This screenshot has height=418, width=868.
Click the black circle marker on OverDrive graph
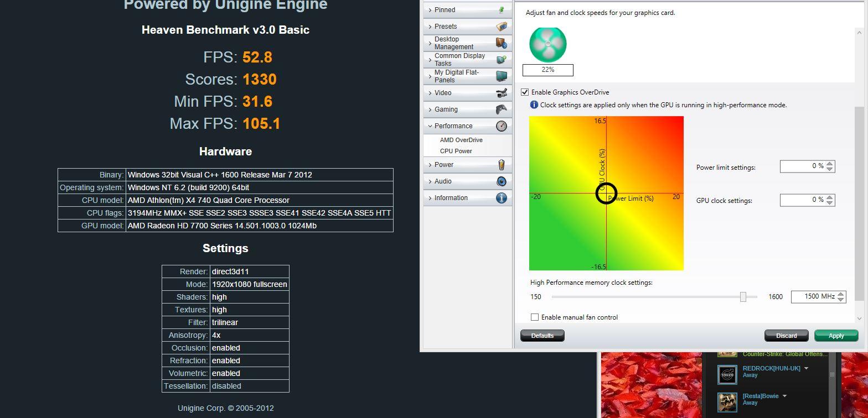click(x=606, y=194)
